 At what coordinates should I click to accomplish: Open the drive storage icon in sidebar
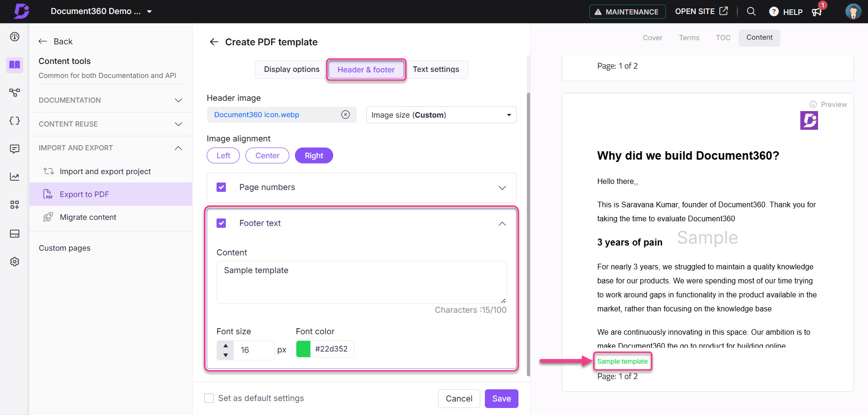coord(15,233)
